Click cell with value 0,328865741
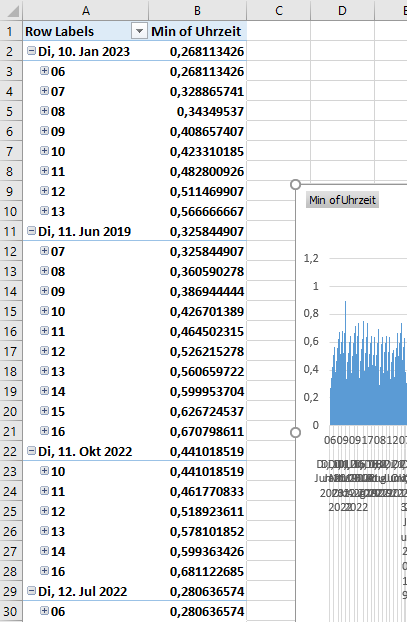 pyautogui.click(x=198, y=91)
